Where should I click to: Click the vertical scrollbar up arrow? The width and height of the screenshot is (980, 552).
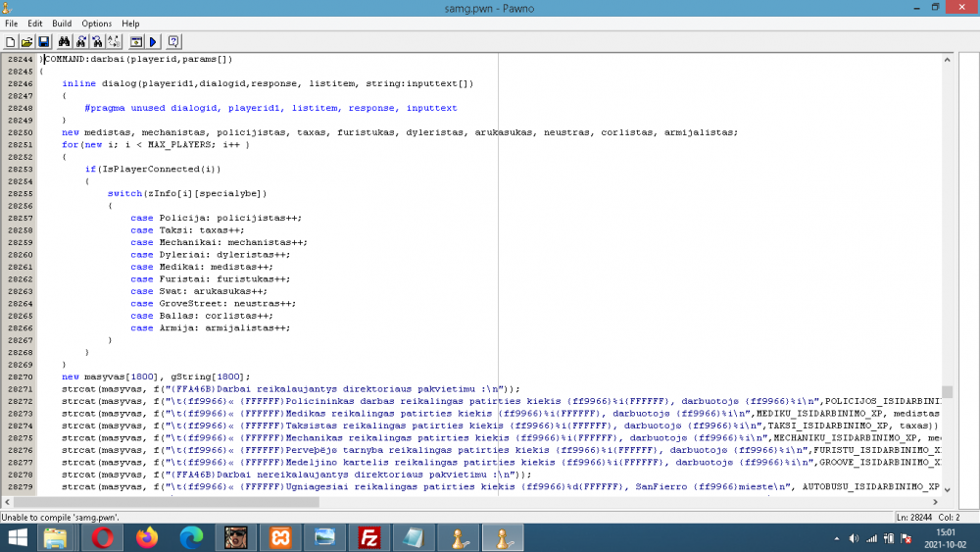pos(948,60)
